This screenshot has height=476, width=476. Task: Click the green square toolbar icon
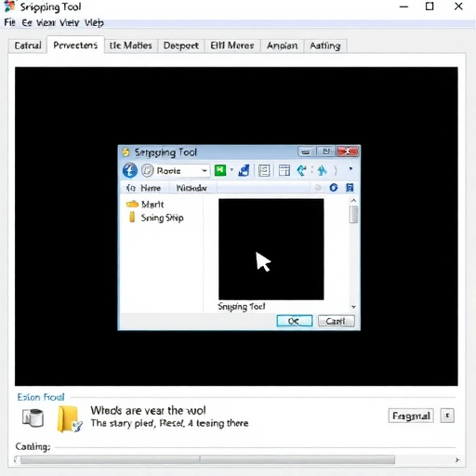click(x=220, y=170)
